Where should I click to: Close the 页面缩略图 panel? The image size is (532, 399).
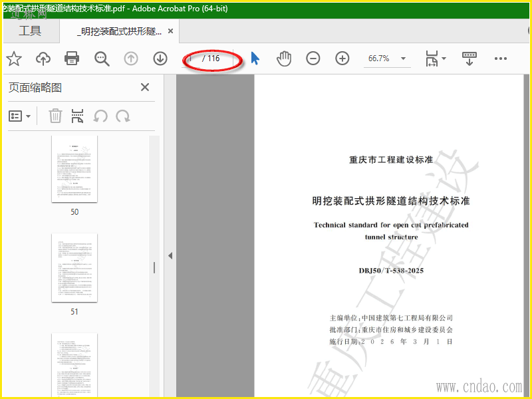(145, 87)
